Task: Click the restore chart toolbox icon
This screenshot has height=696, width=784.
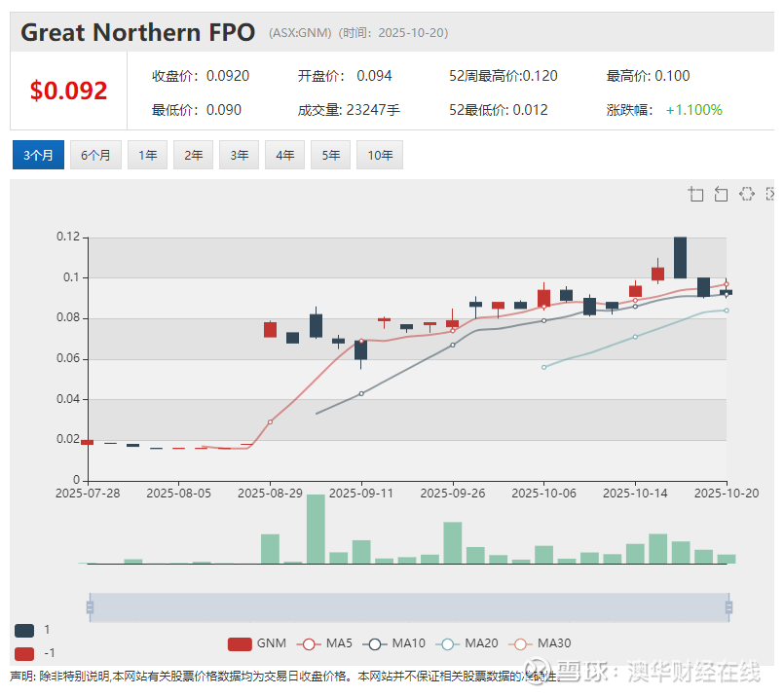Action: (747, 194)
